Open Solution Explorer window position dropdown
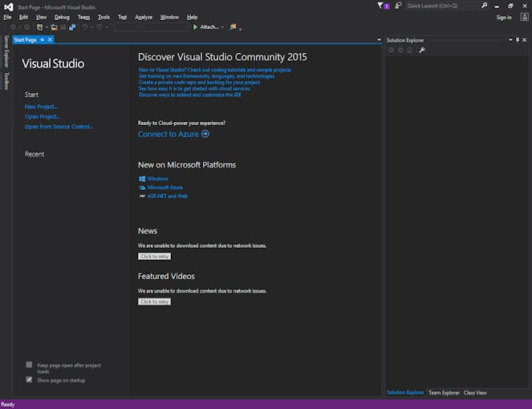This screenshot has height=409, width=532. click(x=510, y=39)
